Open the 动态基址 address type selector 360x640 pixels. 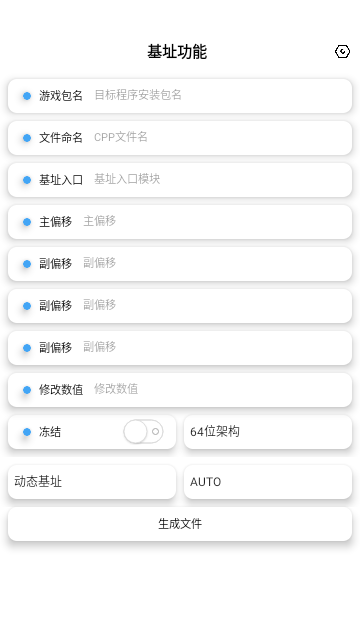92,482
